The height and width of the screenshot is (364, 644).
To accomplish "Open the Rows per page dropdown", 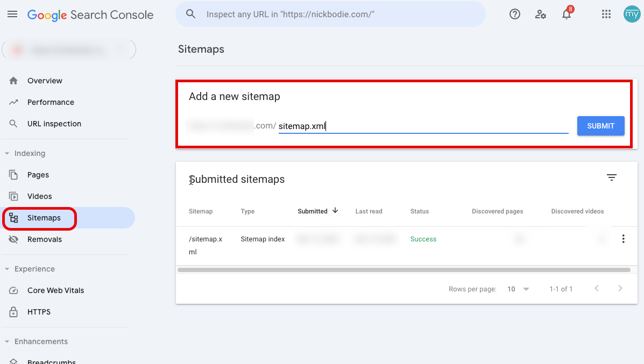I will (518, 289).
